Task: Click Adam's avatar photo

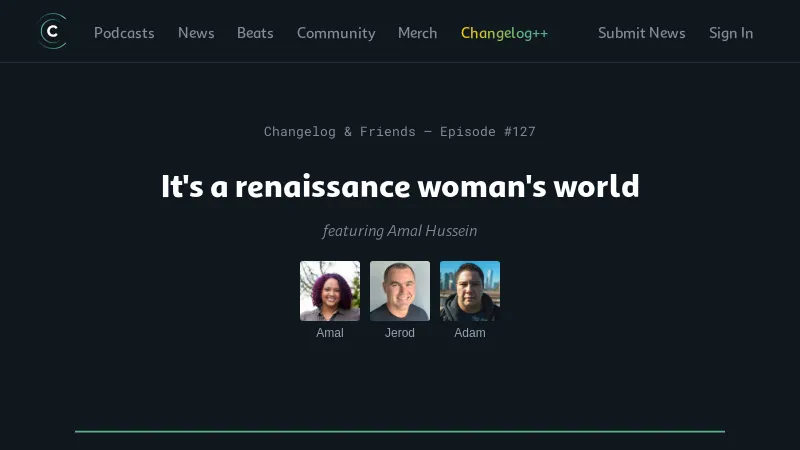Action: tap(470, 291)
